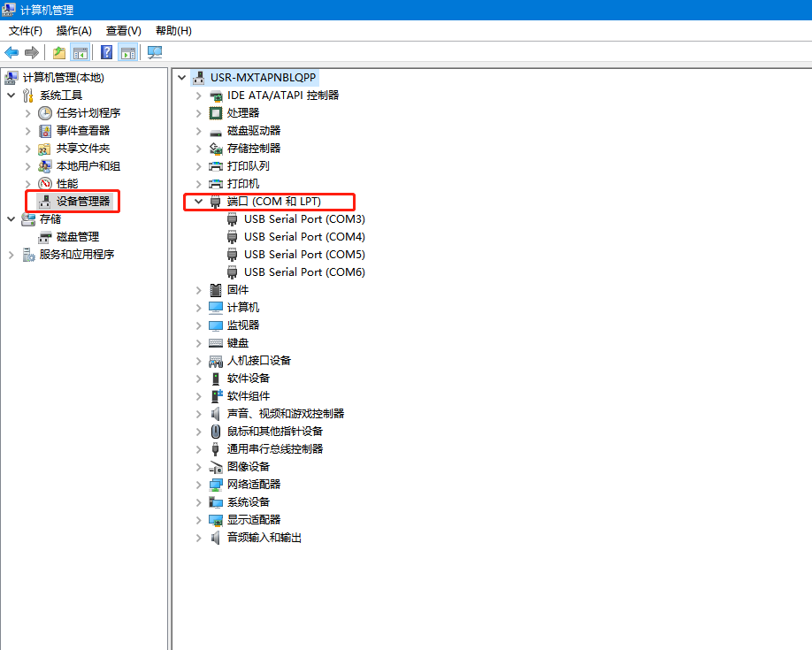Select USB Serial Port (COM6)
Viewport: 812px width, 650px height.
[x=304, y=271]
